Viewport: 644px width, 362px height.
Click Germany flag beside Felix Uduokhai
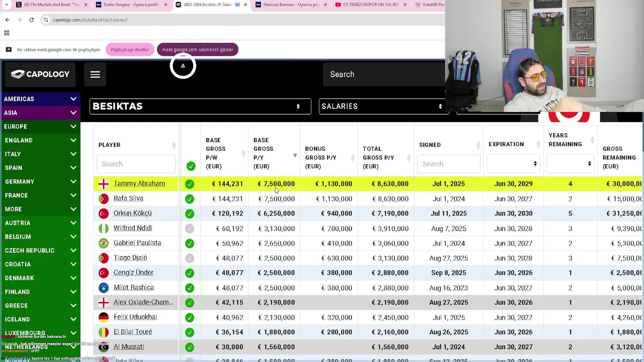[104, 317]
